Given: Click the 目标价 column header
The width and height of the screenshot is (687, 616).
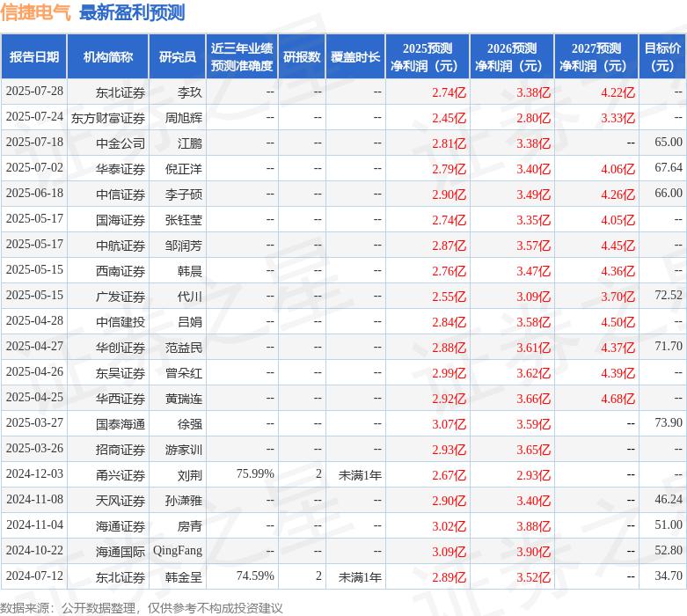Looking at the screenshot, I should click(x=662, y=57).
